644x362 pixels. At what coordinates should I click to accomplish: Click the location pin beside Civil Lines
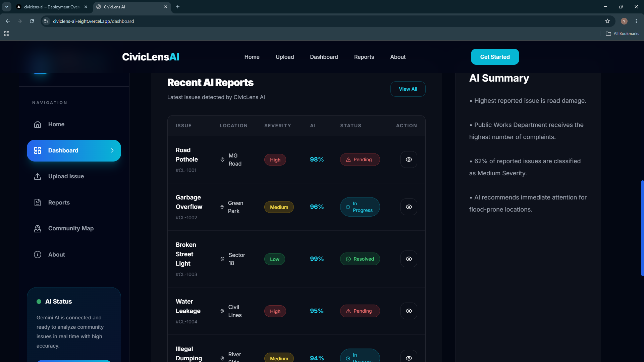point(222,311)
